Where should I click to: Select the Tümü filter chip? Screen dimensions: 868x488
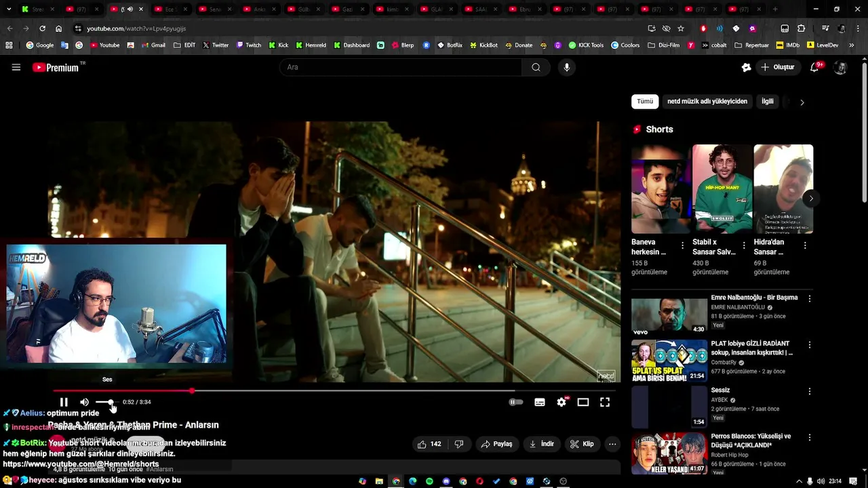645,102
